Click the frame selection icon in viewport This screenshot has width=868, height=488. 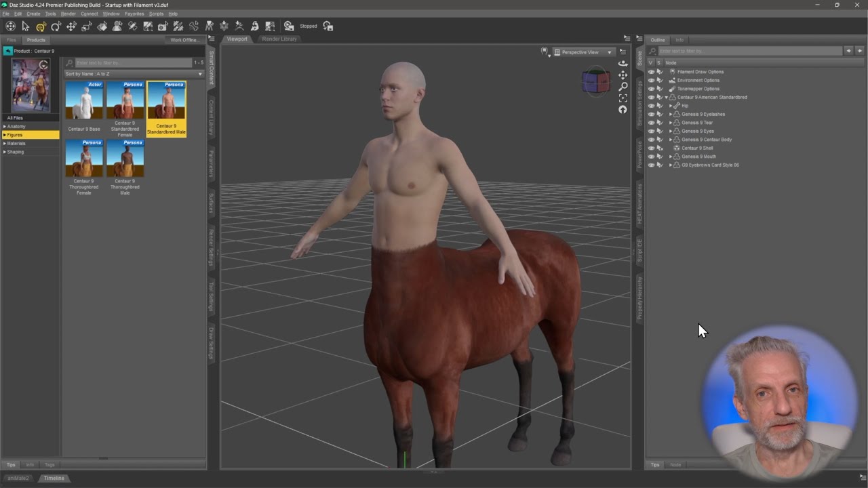(623, 98)
